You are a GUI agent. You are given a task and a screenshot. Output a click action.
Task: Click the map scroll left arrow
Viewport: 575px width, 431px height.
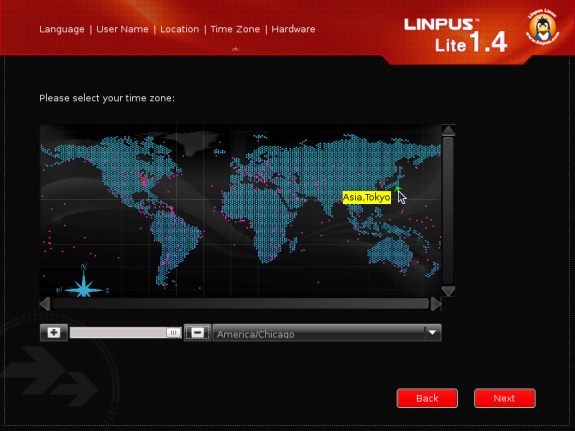click(45, 304)
